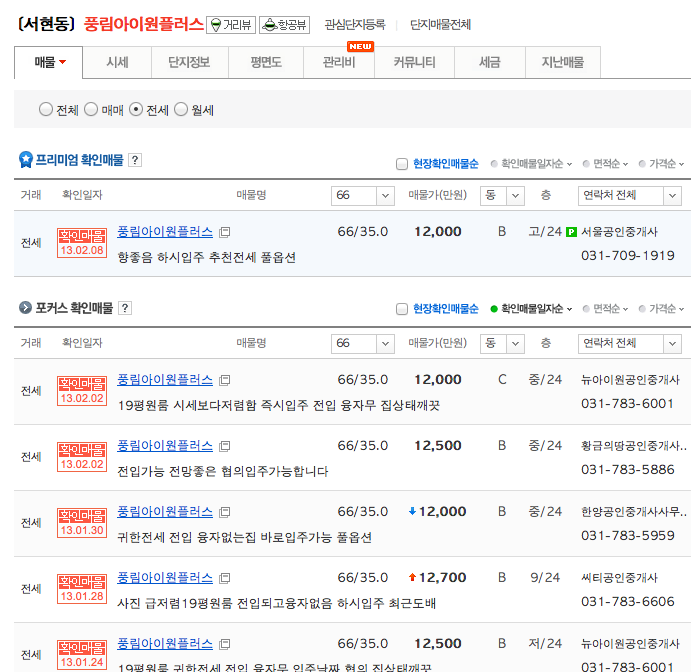Click the 확인매물 13.01.24 stamp badge

[x=82, y=655]
